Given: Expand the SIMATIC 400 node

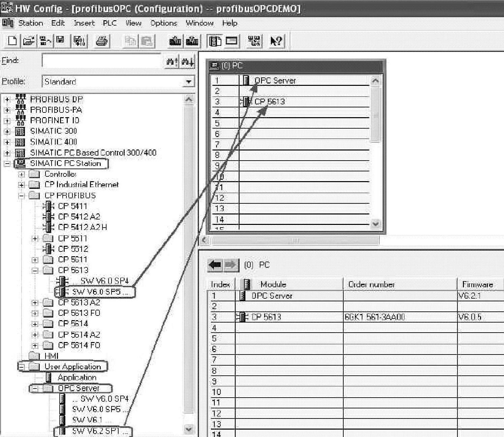Looking at the screenshot, I should tap(7, 142).
